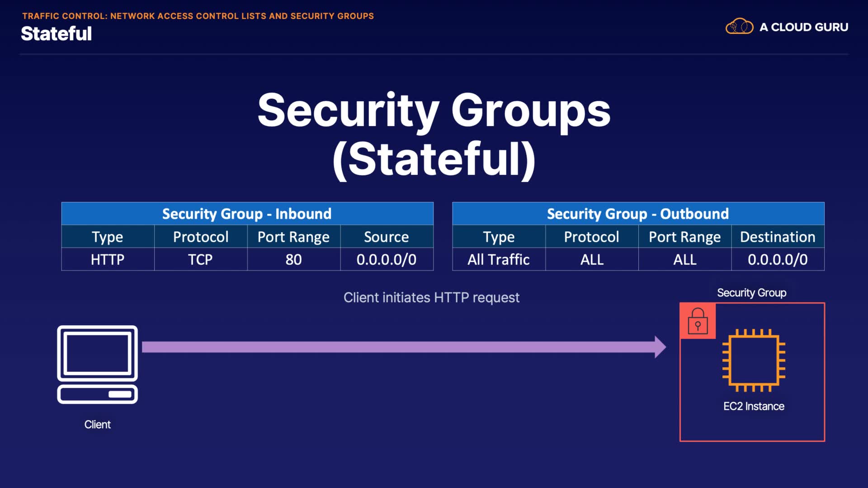Click the Security Group - Outbound header

[638, 214]
